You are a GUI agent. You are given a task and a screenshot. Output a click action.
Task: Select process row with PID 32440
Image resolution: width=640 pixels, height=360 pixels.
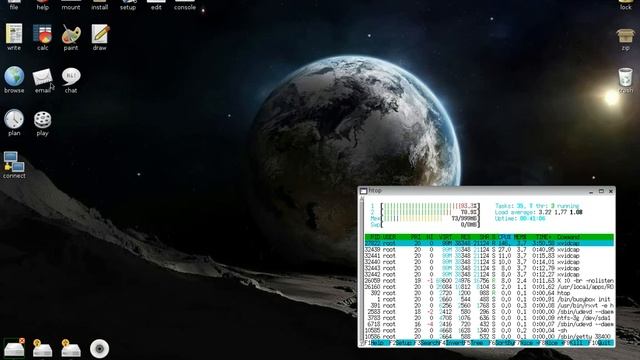[489, 262]
